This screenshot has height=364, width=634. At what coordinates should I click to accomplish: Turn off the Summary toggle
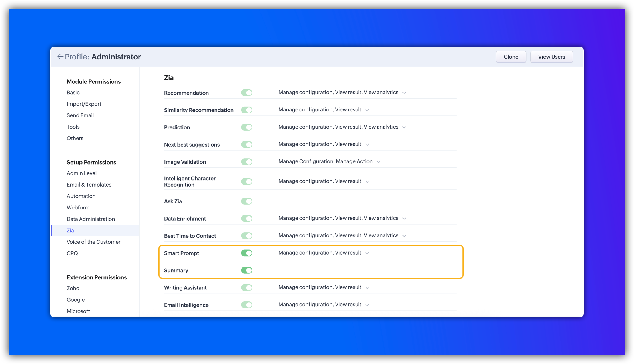tap(246, 270)
